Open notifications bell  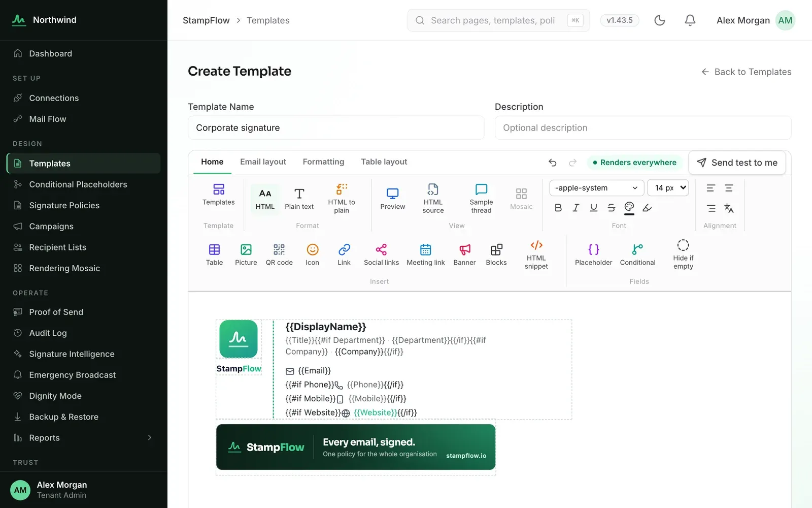[x=690, y=20]
